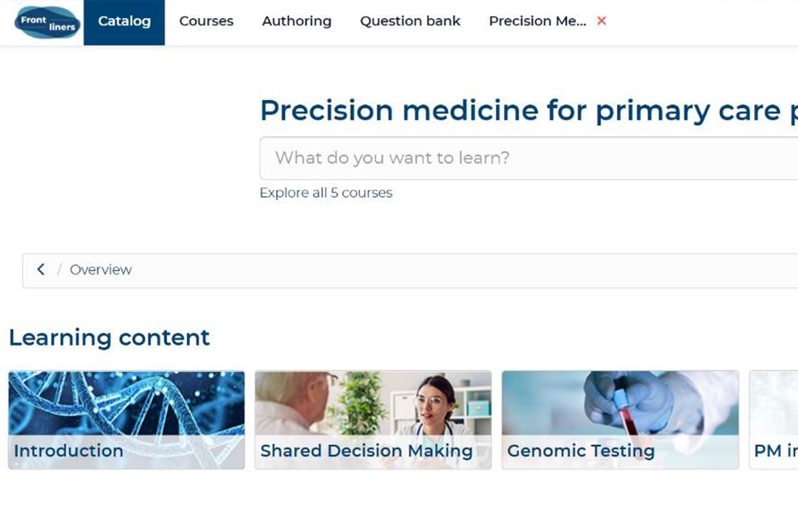
Task: Open the Catalog tab
Action: 124,22
